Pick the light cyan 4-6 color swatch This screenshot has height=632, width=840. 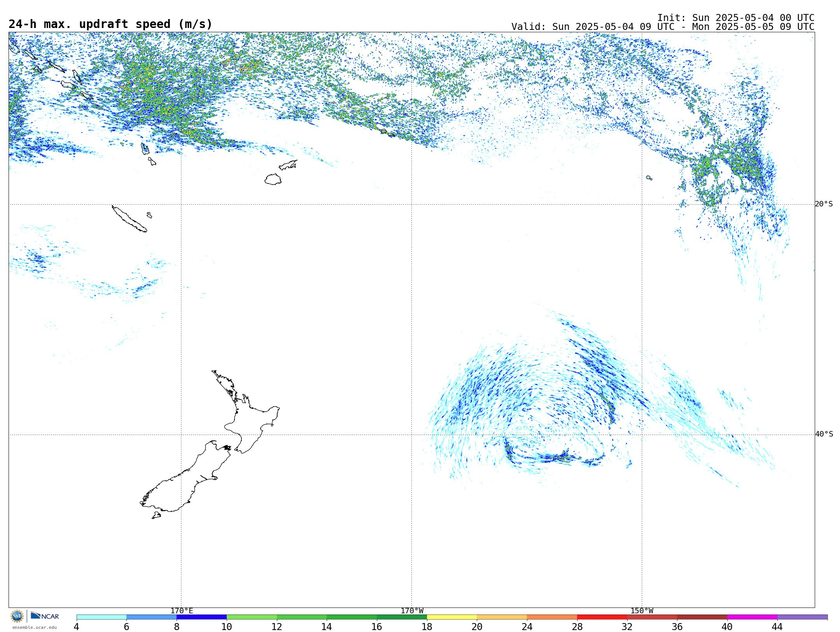[101, 617]
